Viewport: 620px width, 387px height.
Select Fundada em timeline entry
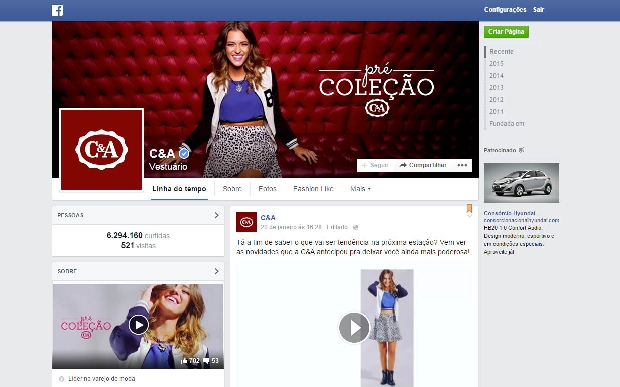click(507, 123)
